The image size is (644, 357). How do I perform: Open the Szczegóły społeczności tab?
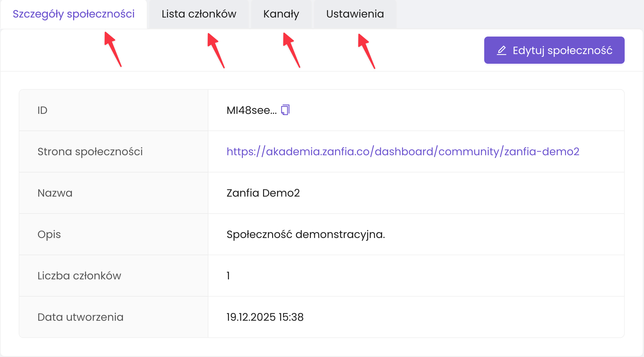(74, 14)
